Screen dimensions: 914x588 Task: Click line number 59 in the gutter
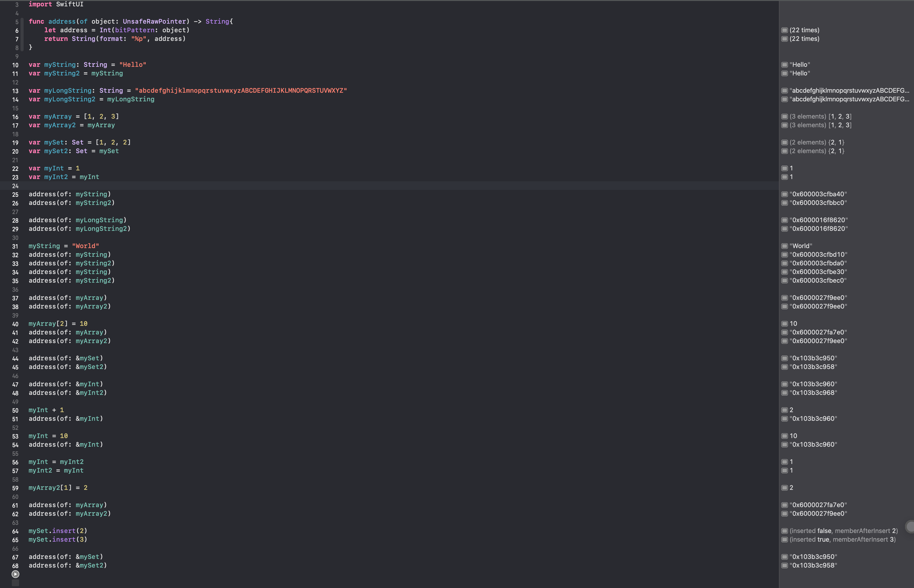(x=15, y=488)
